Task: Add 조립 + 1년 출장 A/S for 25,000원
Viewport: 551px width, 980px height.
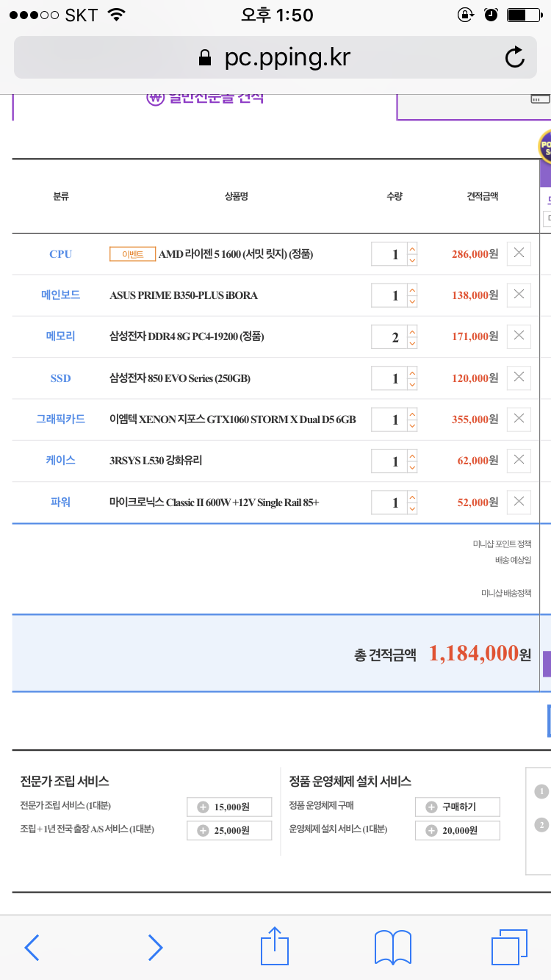Action: click(229, 830)
